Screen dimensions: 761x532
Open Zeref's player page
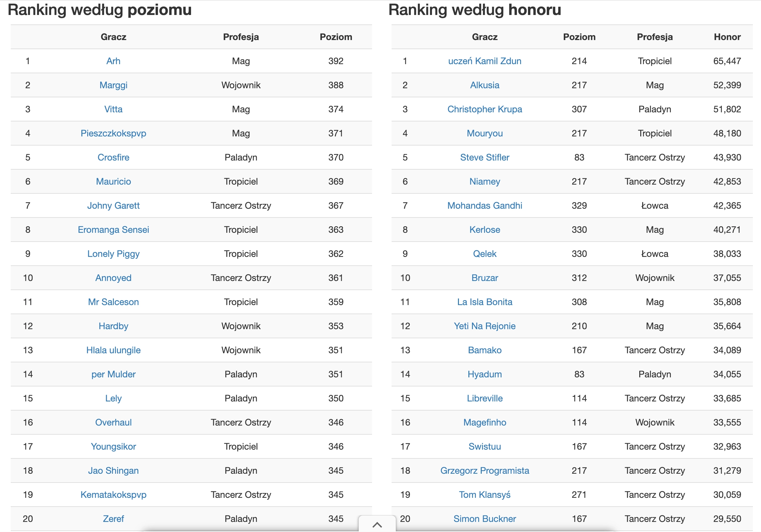coord(113,519)
